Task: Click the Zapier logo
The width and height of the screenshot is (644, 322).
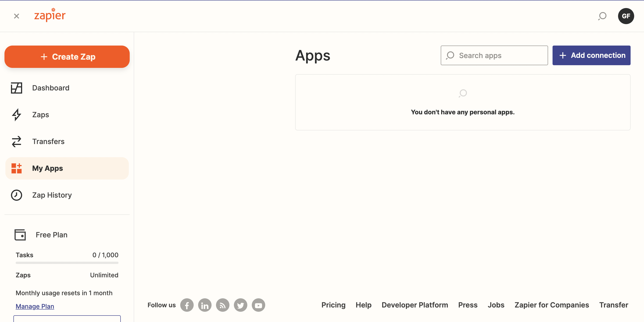Action: (x=50, y=15)
